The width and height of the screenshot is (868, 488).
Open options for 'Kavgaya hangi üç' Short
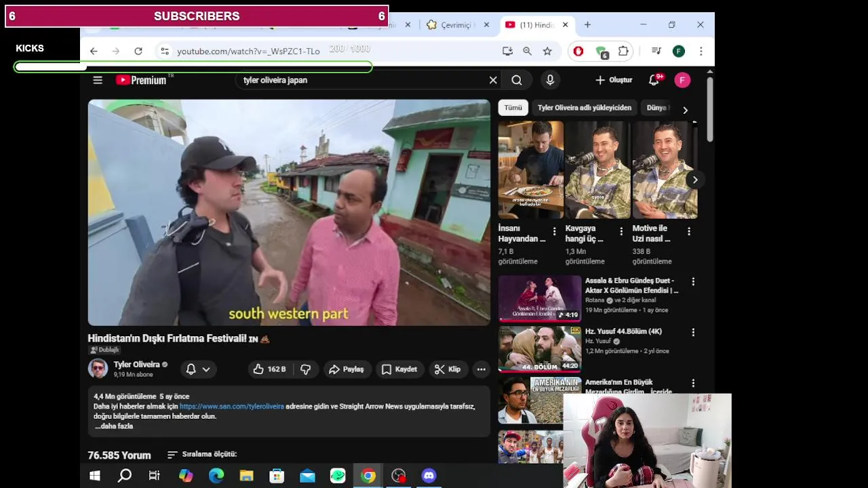(x=621, y=231)
